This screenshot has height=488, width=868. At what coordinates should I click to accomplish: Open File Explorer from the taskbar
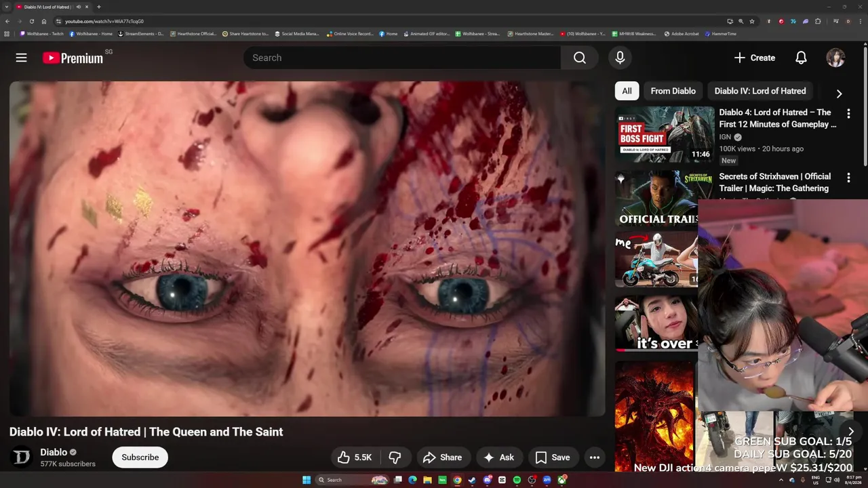coord(427,480)
